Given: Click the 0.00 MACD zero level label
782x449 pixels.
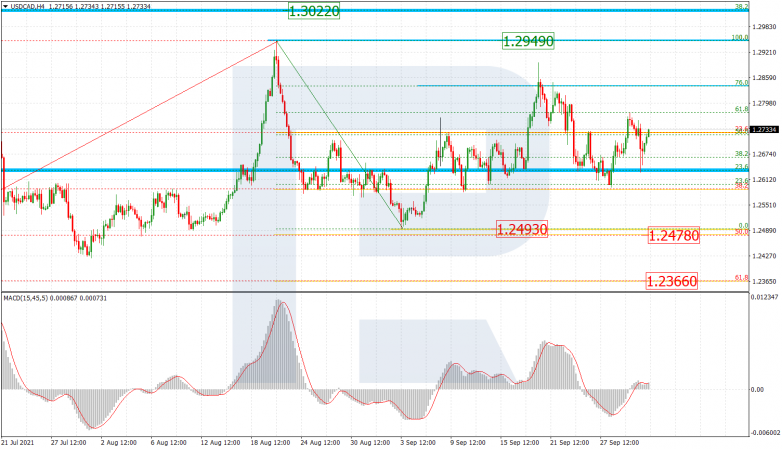Looking at the screenshot, I should 757,389.
